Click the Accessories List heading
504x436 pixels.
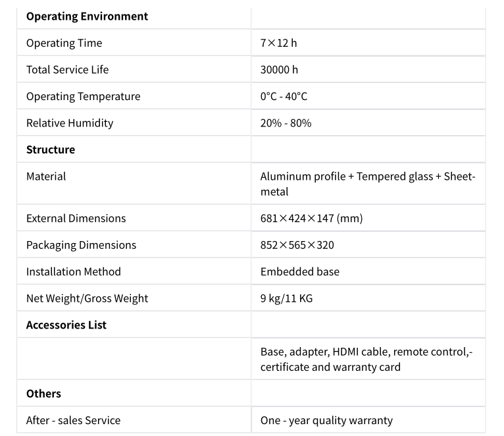pyautogui.click(x=66, y=325)
